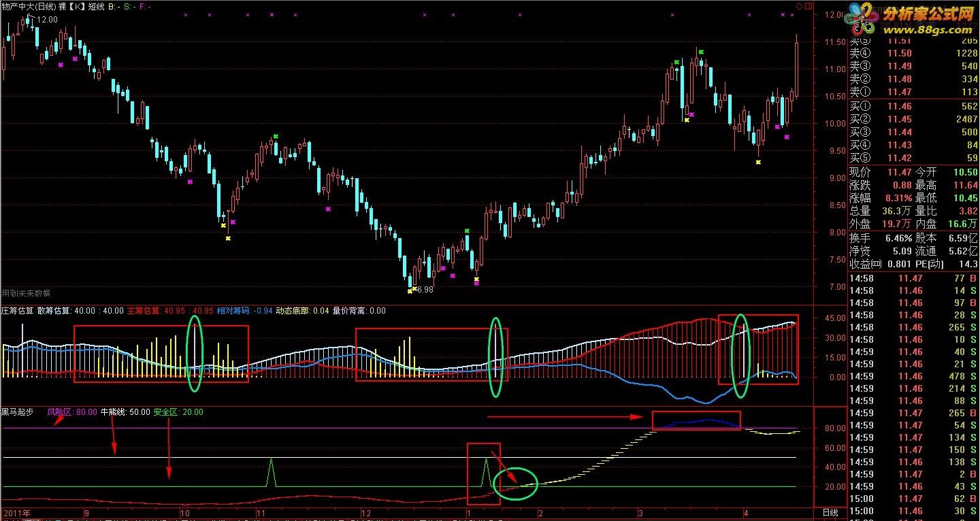
Task: Click the 量比 3.82 quote value
Action: (x=967, y=212)
